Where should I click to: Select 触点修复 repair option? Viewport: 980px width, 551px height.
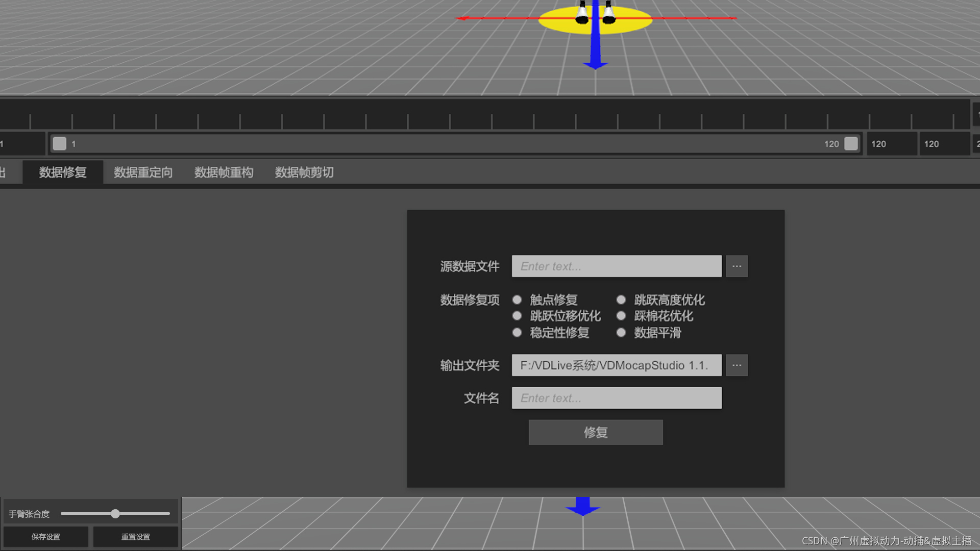pos(517,299)
